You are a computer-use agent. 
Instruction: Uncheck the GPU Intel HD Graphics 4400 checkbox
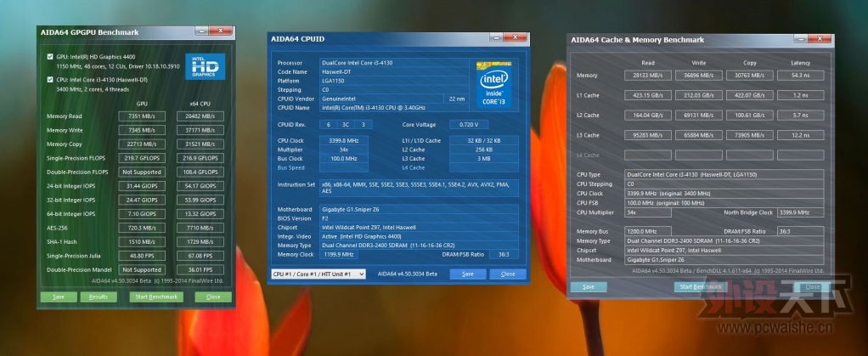(50, 56)
